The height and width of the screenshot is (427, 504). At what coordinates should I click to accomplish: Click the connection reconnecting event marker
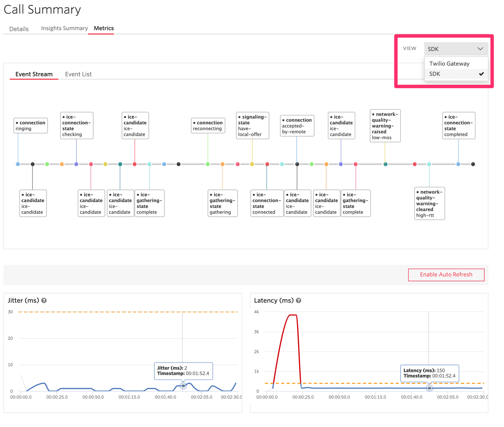pyautogui.click(x=208, y=126)
